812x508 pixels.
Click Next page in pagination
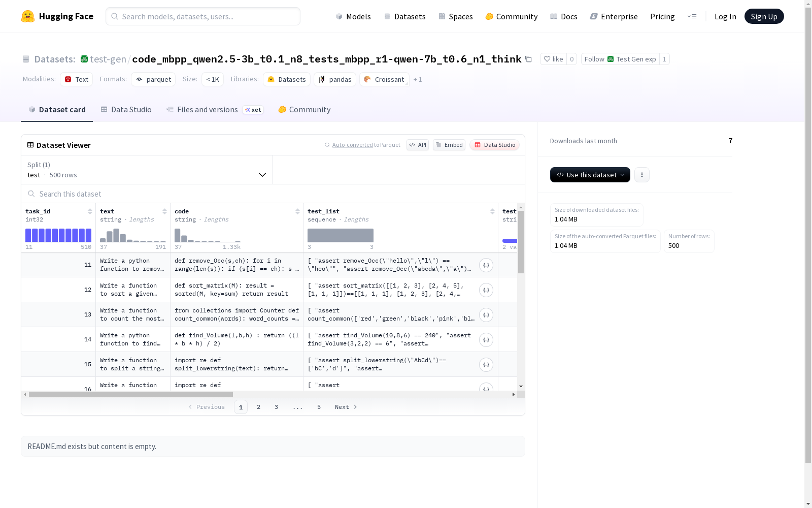[346, 407]
